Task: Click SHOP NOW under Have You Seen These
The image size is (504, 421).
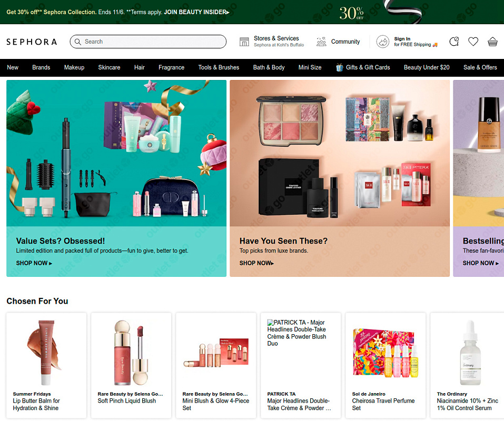Action: coord(257,263)
